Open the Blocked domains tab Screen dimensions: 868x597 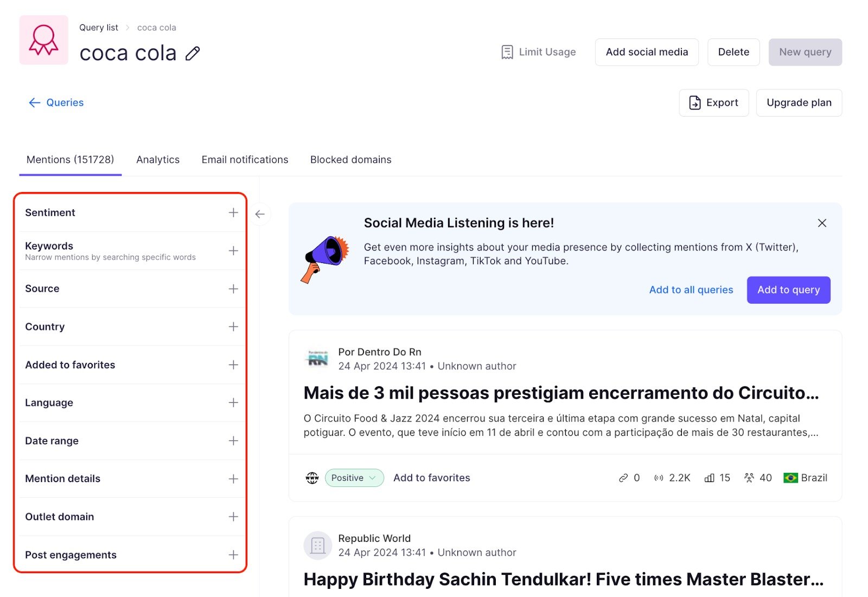[x=350, y=159]
